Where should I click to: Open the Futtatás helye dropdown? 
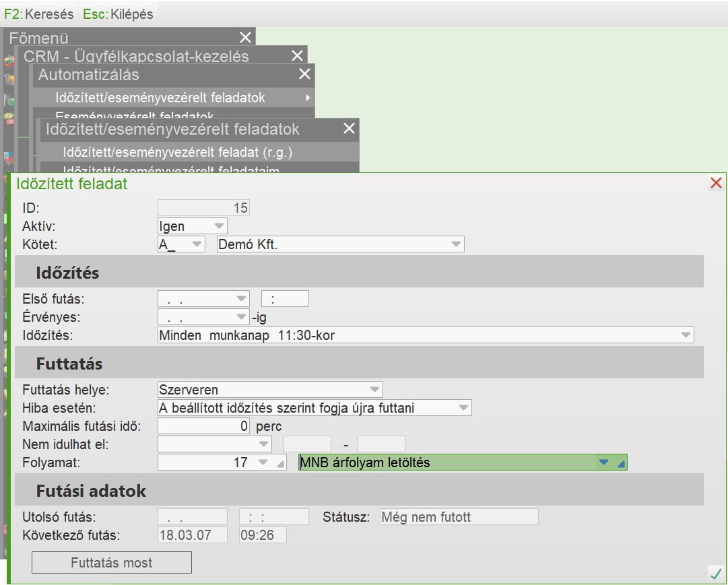374,389
